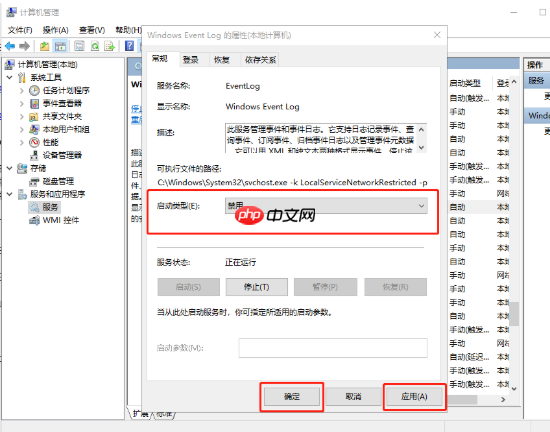Screen dimensions: 550x432
Task: Select the WMI 控件 item
Action: (x=54, y=220)
